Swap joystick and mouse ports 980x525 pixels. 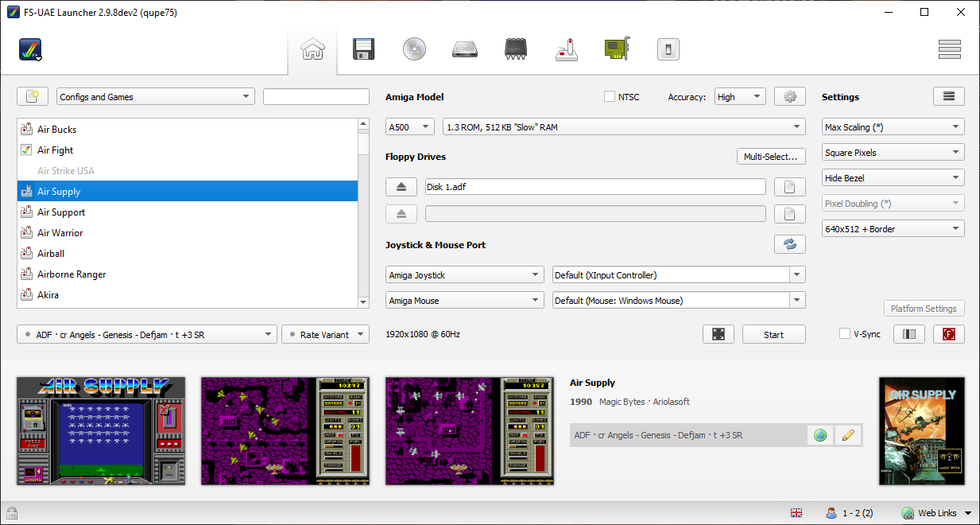(x=790, y=245)
